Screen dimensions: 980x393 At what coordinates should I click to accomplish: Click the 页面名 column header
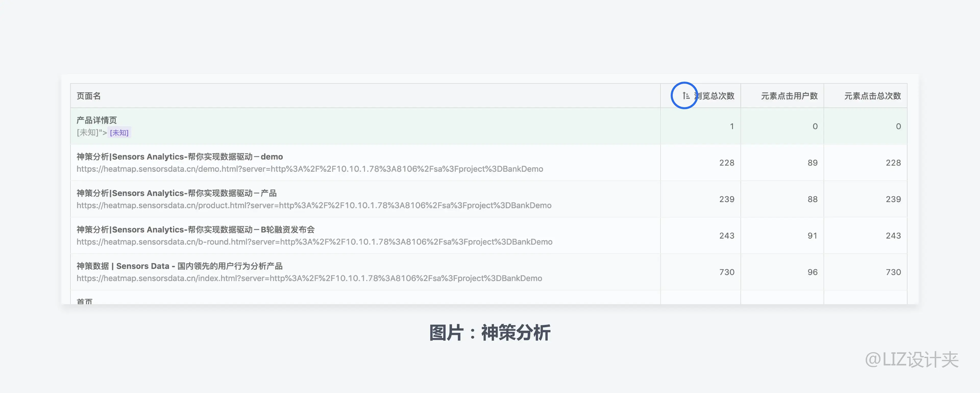point(89,96)
